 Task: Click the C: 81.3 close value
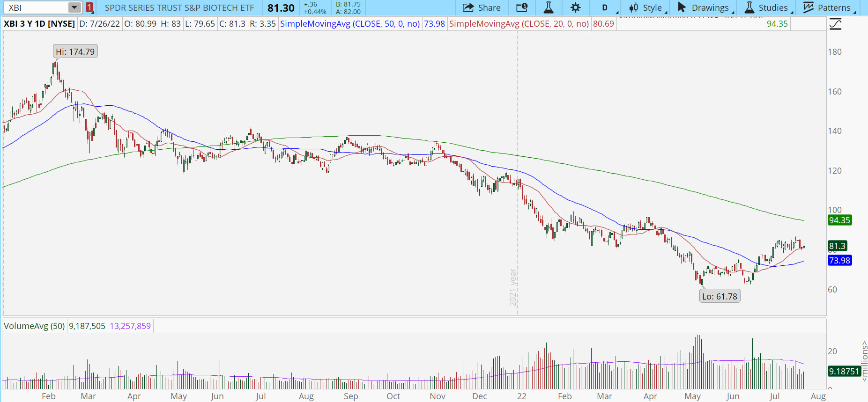pos(232,24)
